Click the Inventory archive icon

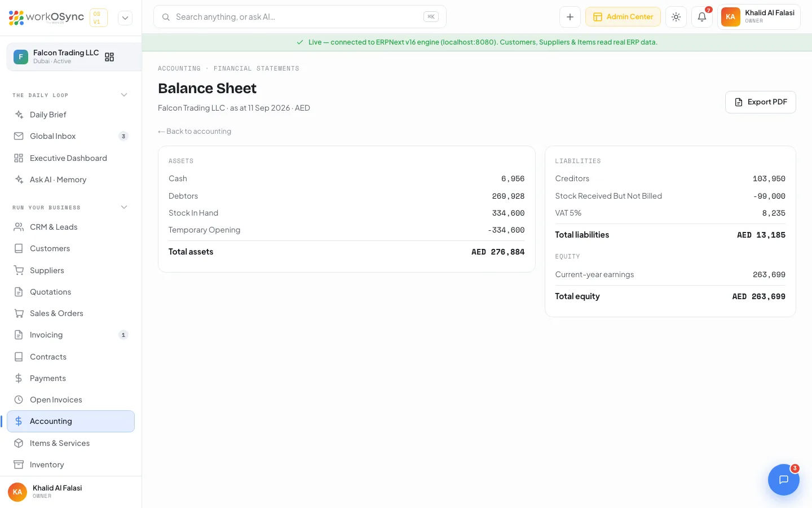(x=19, y=465)
